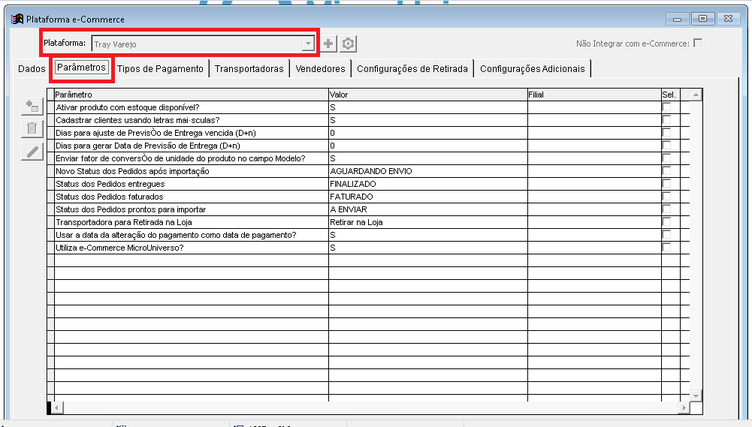
Task: Click the pencil edit parameter icon
Action: point(32,152)
